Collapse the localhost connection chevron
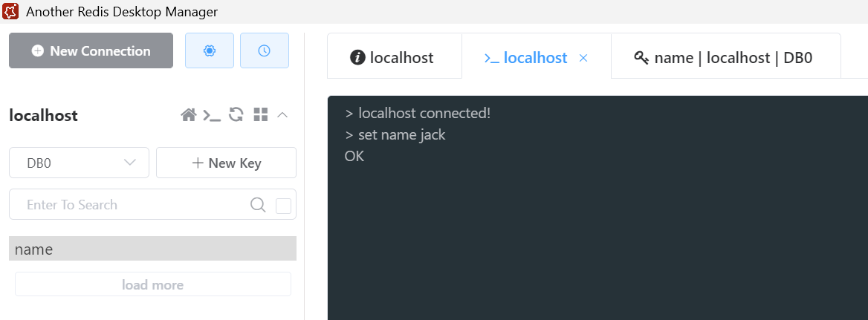 [x=282, y=115]
